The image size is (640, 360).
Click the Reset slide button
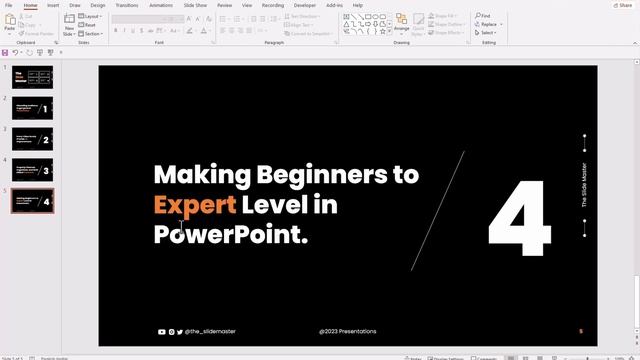(x=87, y=25)
